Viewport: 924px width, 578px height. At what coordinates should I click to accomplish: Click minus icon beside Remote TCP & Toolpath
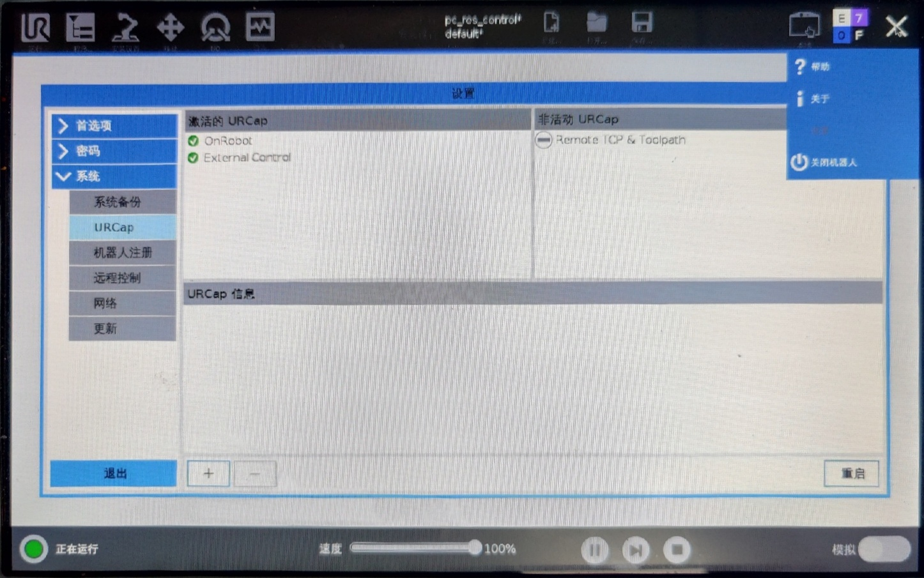[544, 139]
